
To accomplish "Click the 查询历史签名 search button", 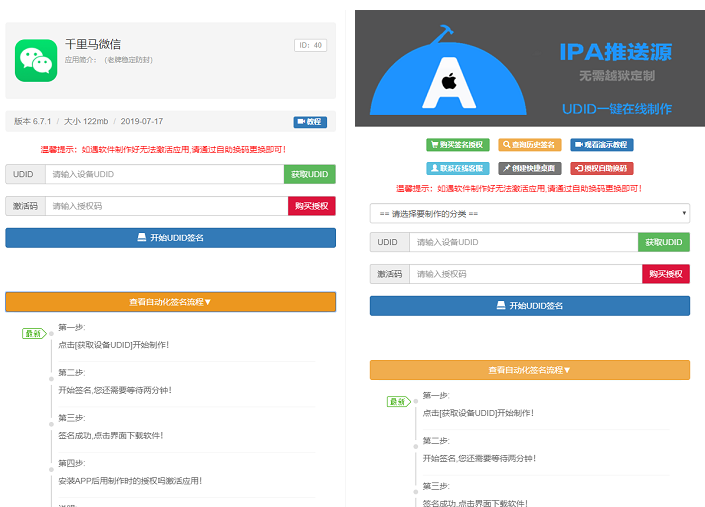I will point(530,145).
